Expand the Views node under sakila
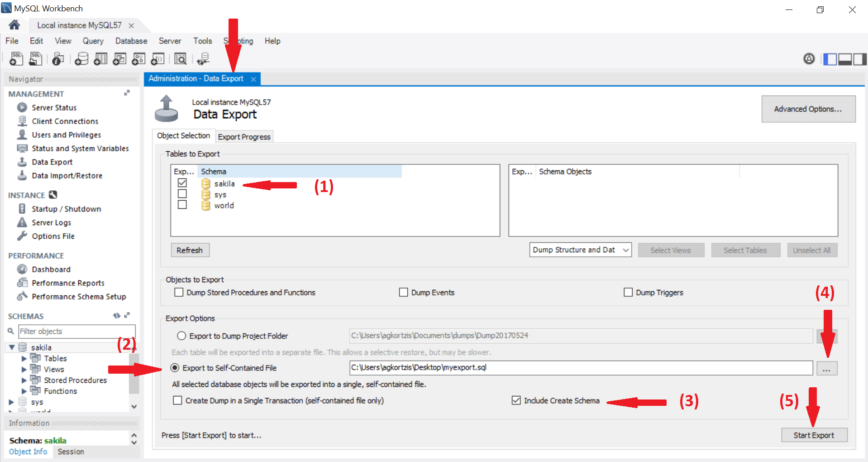 point(24,369)
